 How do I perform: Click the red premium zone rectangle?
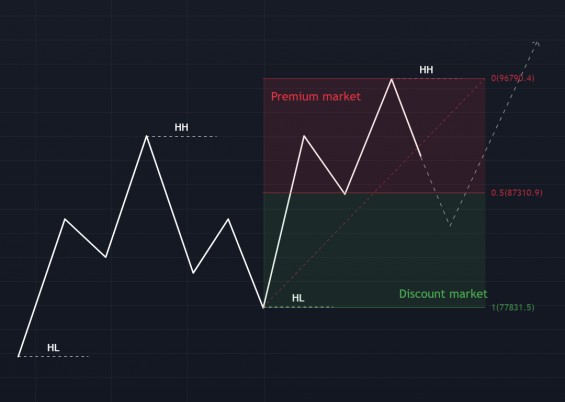pyautogui.click(x=374, y=135)
